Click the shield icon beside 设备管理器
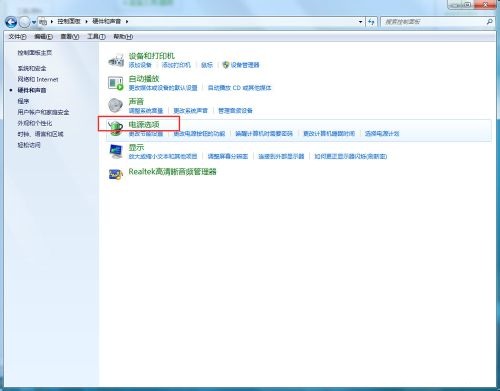This screenshot has height=391, width=500. [226, 65]
